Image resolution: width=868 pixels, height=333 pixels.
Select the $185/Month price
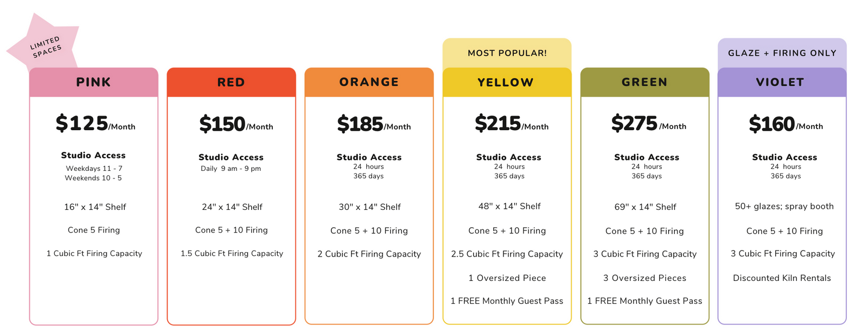pos(374,124)
